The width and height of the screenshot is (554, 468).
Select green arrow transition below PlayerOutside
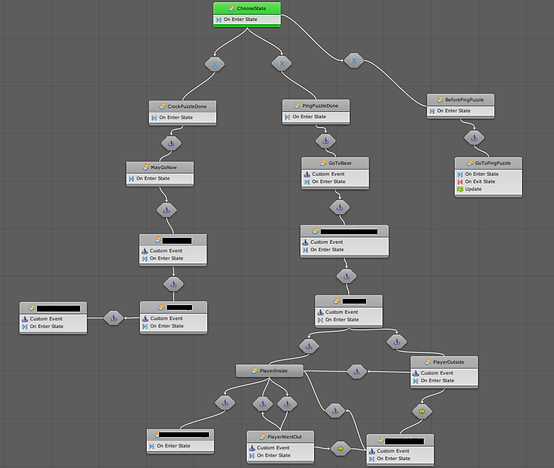[x=422, y=411]
